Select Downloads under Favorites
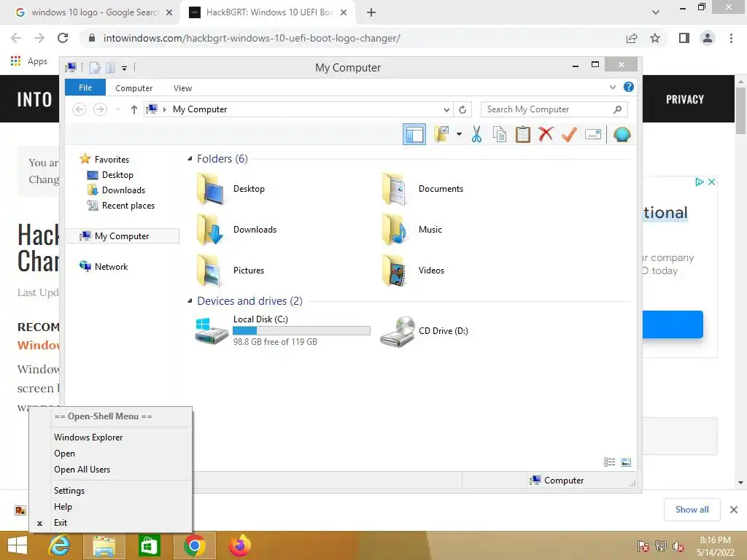 click(x=116, y=190)
